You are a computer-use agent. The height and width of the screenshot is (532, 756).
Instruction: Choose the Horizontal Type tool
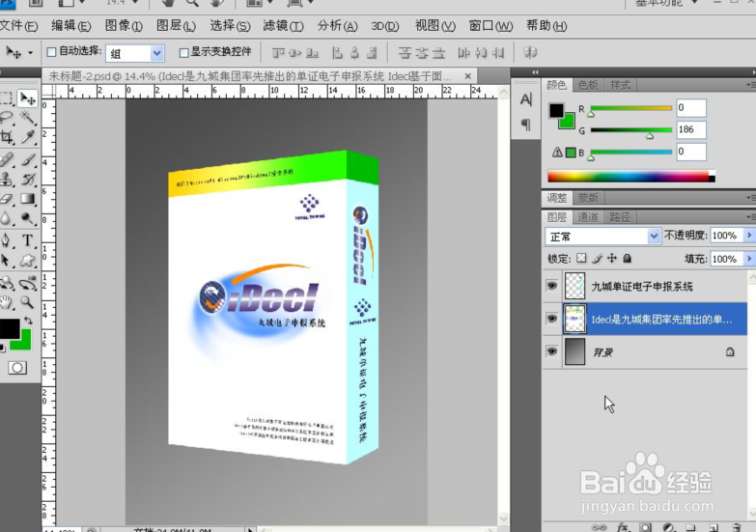28,240
